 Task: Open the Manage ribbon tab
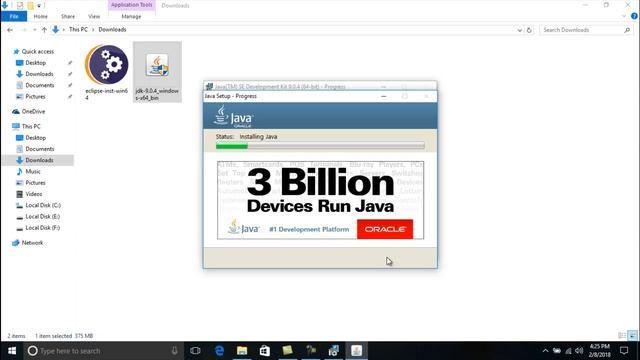(131, 16)
